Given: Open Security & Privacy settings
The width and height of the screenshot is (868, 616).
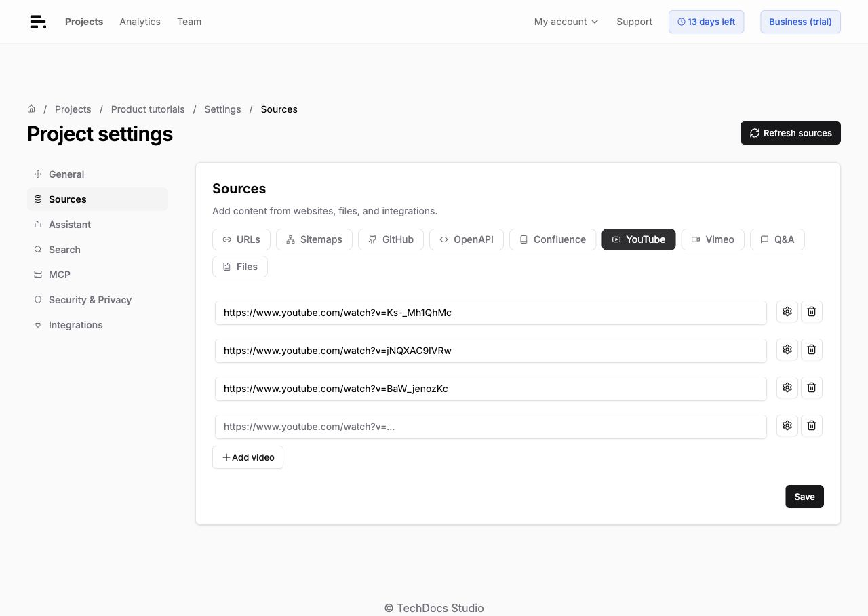Looking at the screenshot, I should (98, 300).
